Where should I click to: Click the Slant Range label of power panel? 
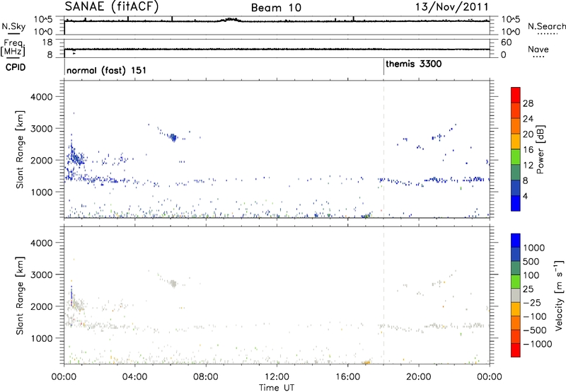point(21,149)
